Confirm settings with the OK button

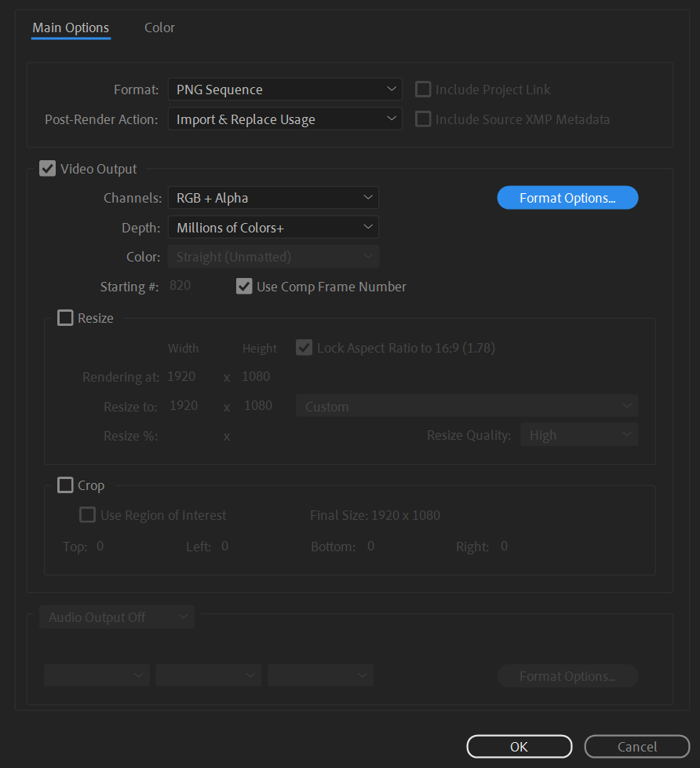tap(519, 746)
